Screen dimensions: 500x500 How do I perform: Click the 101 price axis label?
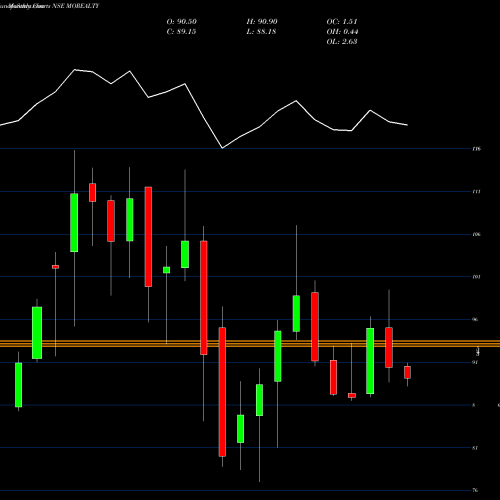pyautogui.click(x=476, y=277)
